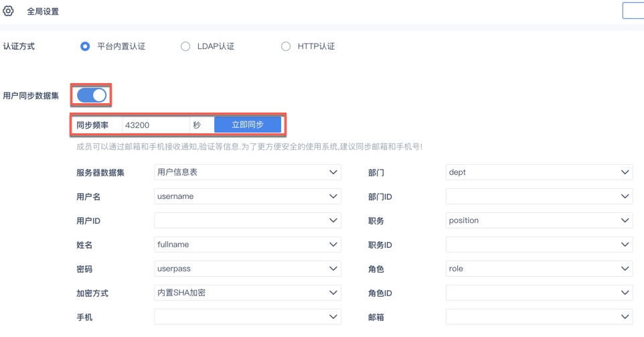This screenshot has height=337, width=644.
Task: Open the password (密码) field dropdown
Action: 247,269
